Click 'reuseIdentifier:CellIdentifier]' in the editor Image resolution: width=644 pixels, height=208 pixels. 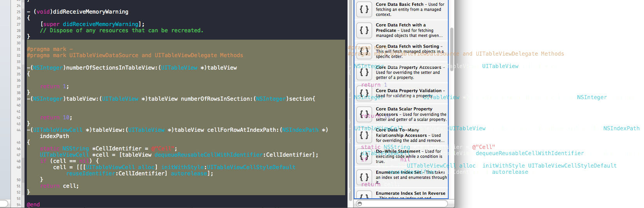tap(117, 173)
